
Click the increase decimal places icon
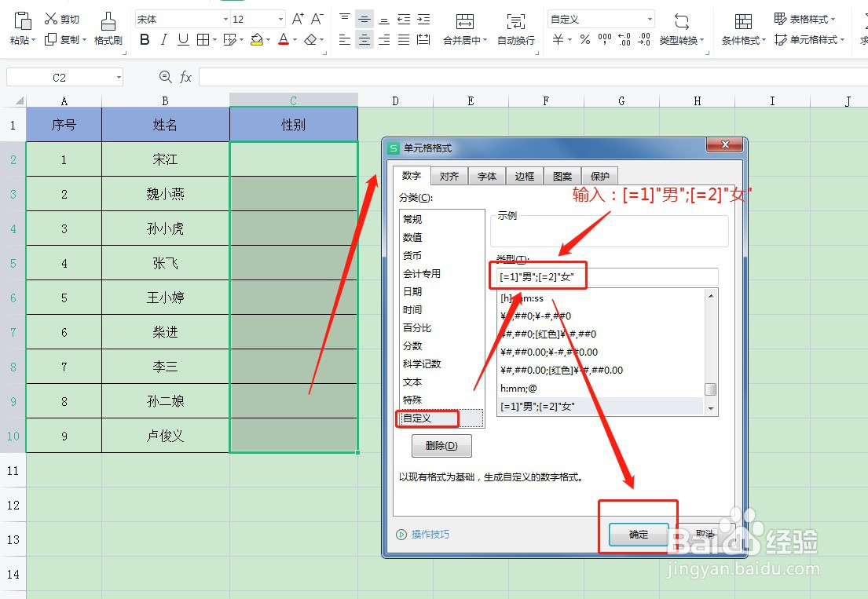(x=624, y=38)
